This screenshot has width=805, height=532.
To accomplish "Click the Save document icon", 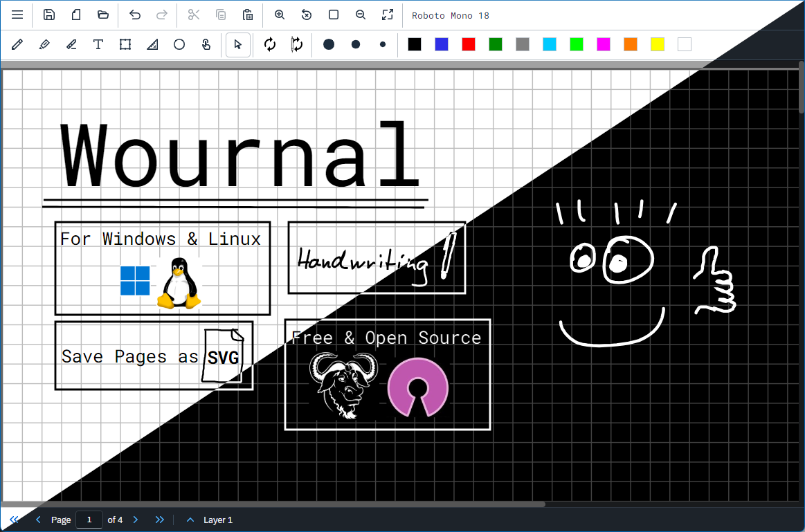I will pyautogui.click(x=48, y=15).
